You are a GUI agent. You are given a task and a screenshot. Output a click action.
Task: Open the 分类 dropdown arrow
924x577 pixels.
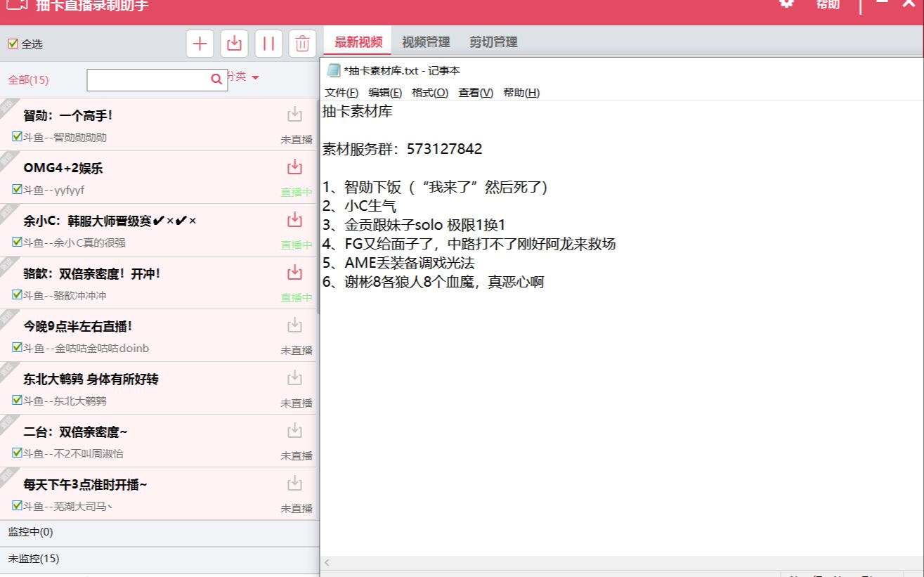(x=255, y=77)
